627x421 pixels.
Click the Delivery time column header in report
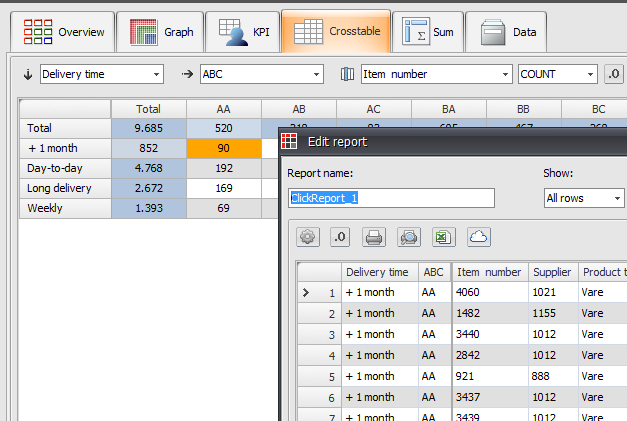pos(379,272)
